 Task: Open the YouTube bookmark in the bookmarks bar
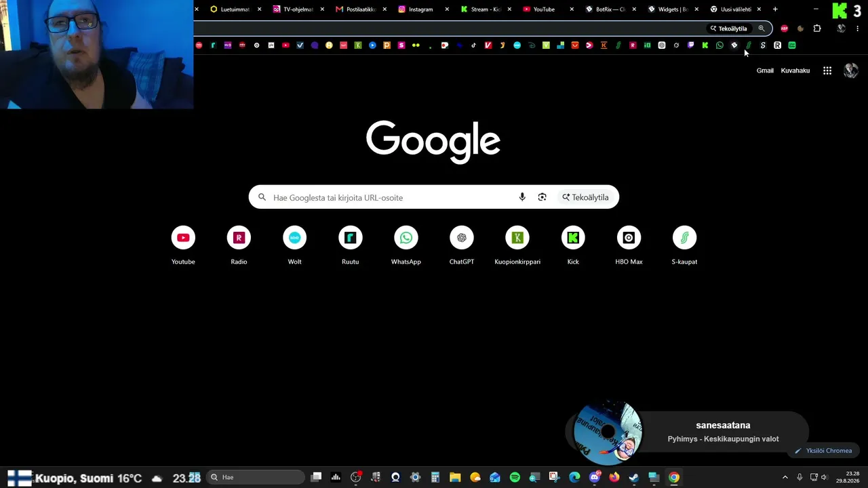(x=285, y=45)
